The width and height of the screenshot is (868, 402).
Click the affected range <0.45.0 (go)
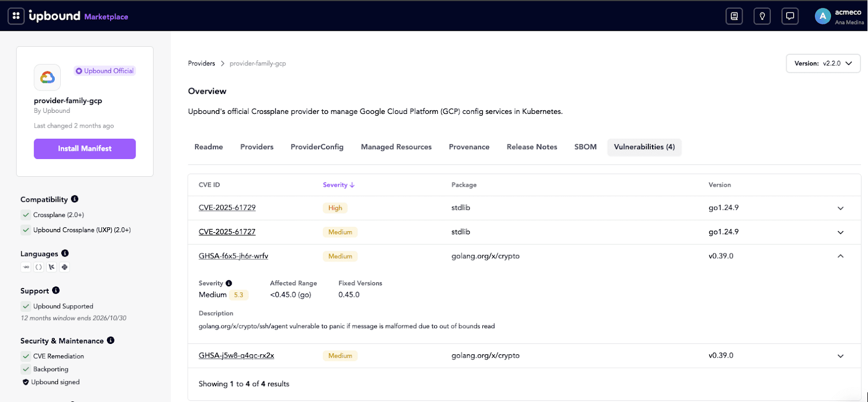click(291, 295)
